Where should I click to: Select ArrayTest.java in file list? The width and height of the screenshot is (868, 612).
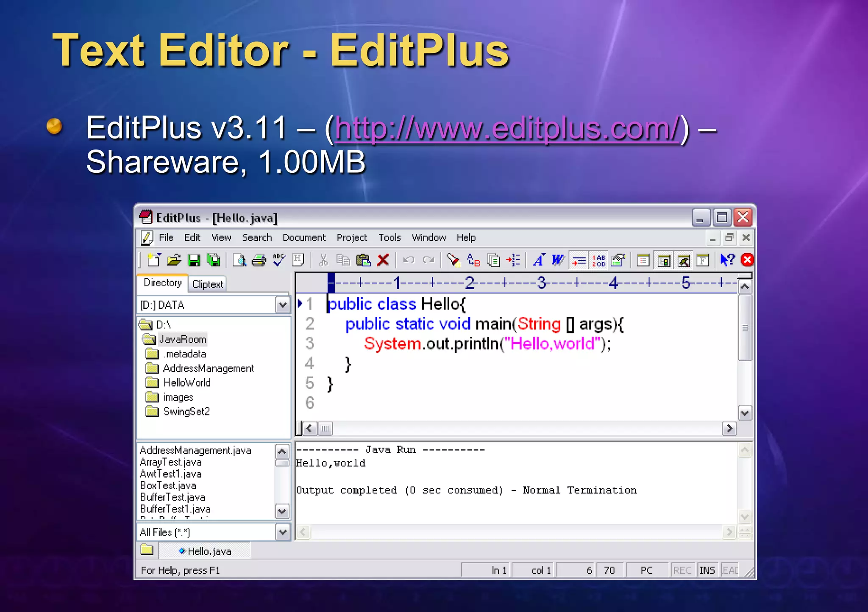coord(171,462)
